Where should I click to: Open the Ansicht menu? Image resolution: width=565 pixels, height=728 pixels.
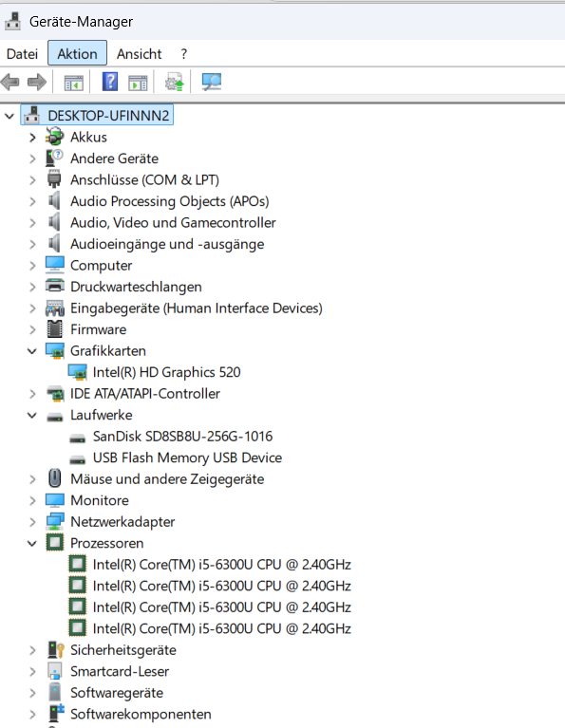coord(139,54)
